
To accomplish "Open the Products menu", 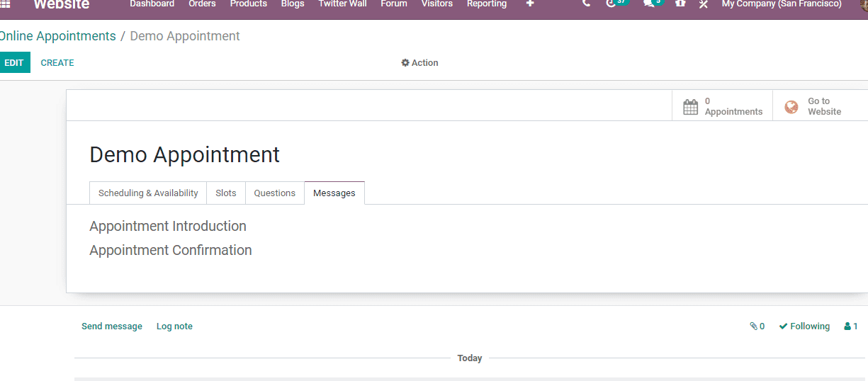I will (x=249, y=4).
